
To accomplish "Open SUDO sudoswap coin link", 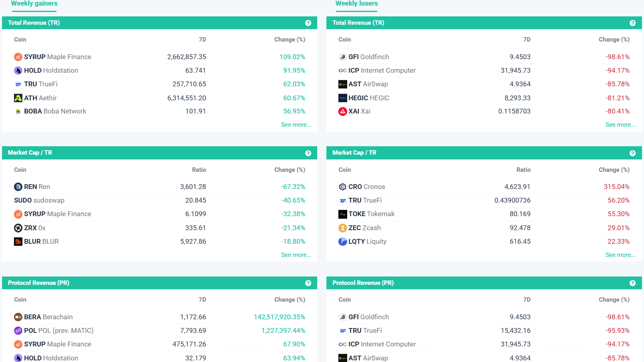I will click(39, 200).
